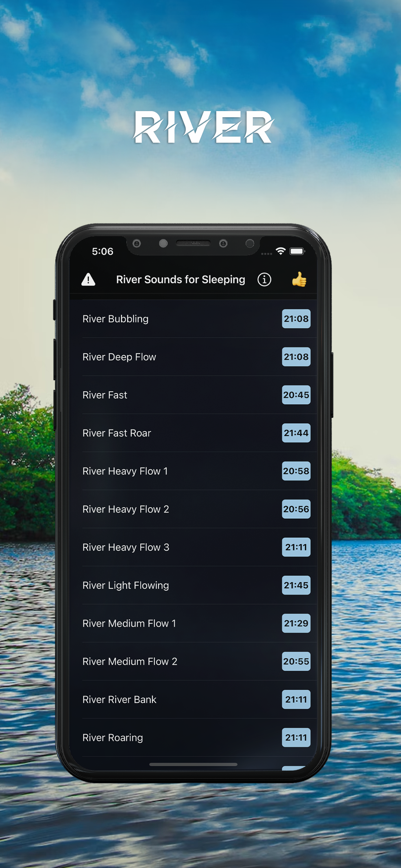
Task: Tap the 20:56 duration badge
Action: (296, 509)
